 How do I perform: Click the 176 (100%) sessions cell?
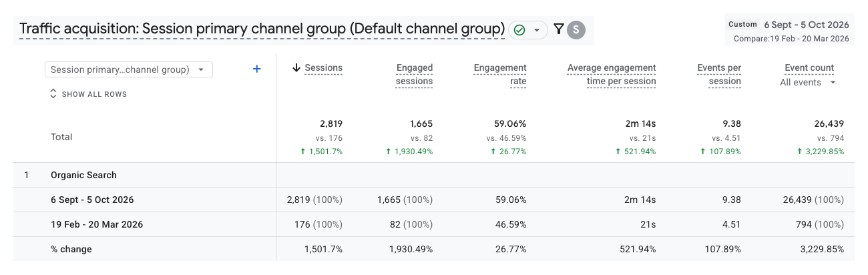pos(320,224)
